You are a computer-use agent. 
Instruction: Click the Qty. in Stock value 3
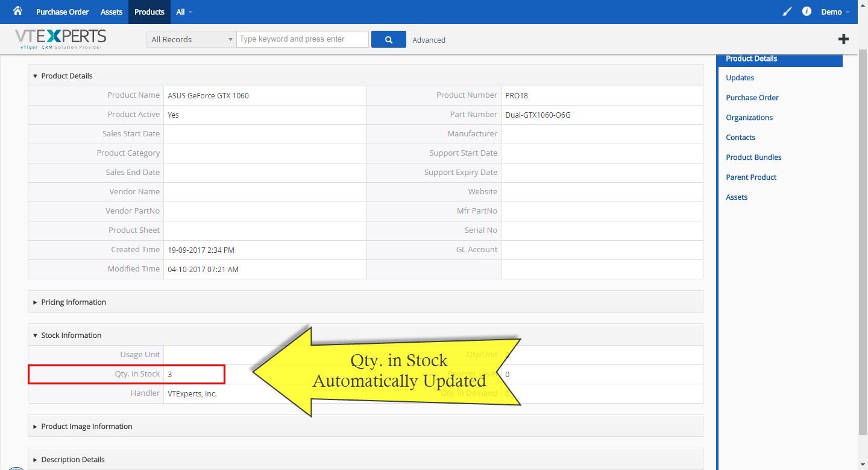click(x=170, y=374)
